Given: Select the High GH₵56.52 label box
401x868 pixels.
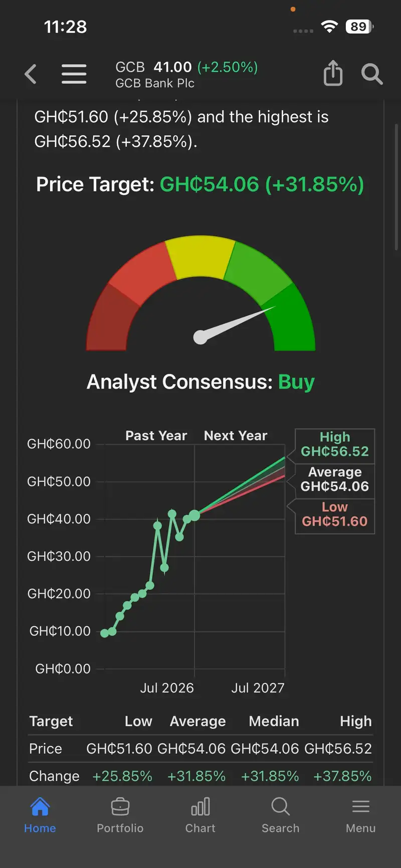Looking at the screenshot, I should [x=335, y=445].
